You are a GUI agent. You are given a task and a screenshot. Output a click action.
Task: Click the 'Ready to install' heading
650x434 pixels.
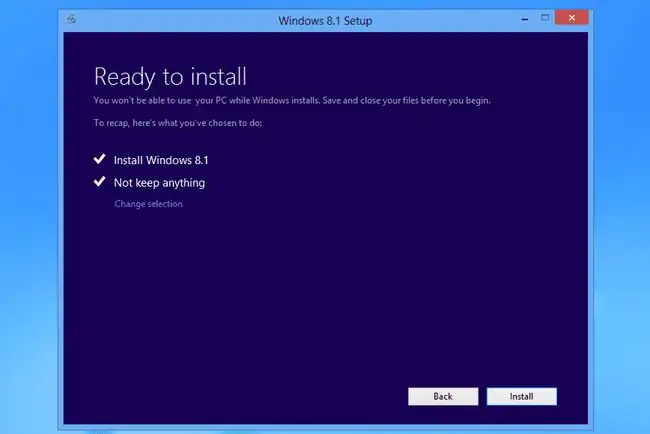[170, 77]
